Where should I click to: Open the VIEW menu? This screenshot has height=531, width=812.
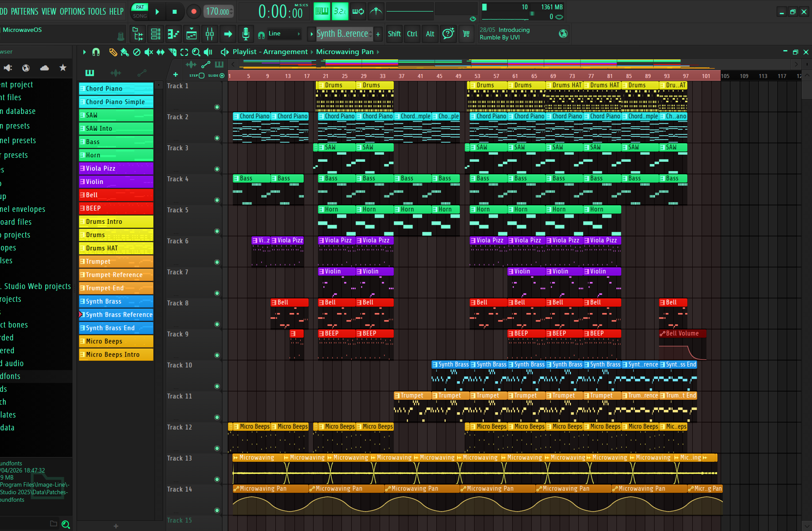point(49,12)
